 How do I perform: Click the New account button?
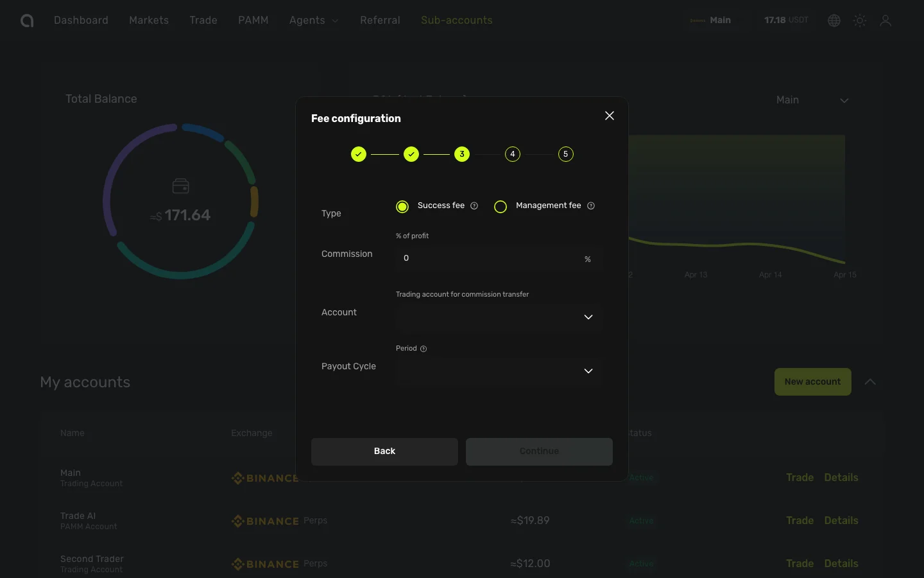click(x=812, y=381)
